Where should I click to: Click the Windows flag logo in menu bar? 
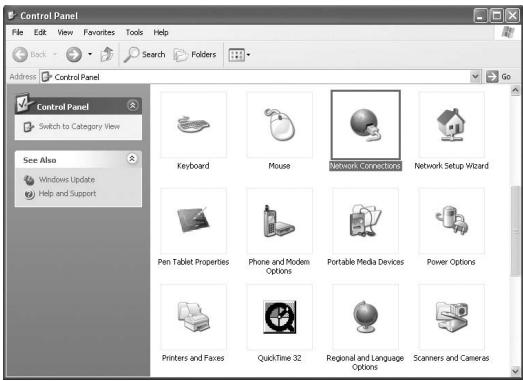pos(508,32)
